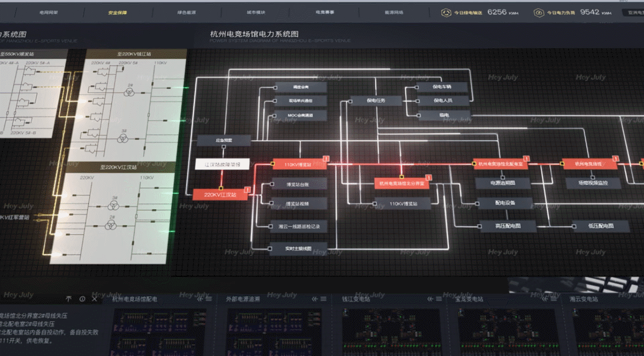Select the 调度会商 node
Viewport: 644px width, 356px height.
click(x=301, y=87)
